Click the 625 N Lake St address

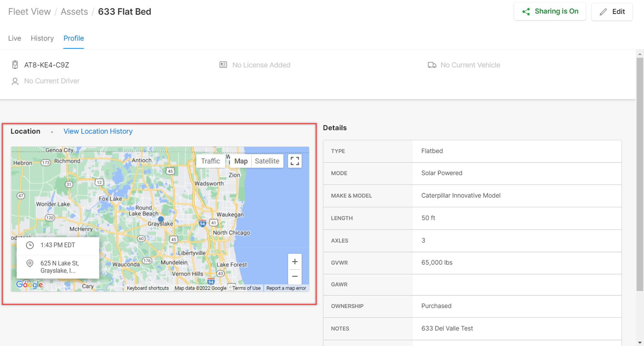(59, 267)
